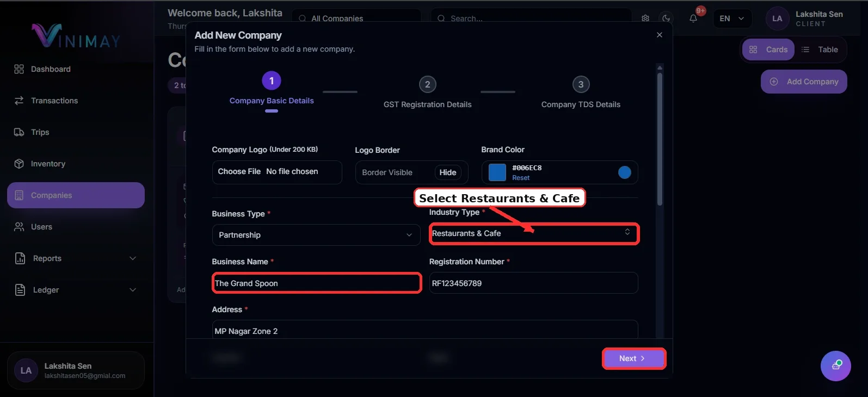
Task: Expand the Reports submenu chevron
Action: pyautogui.click(x=133, y=258)
